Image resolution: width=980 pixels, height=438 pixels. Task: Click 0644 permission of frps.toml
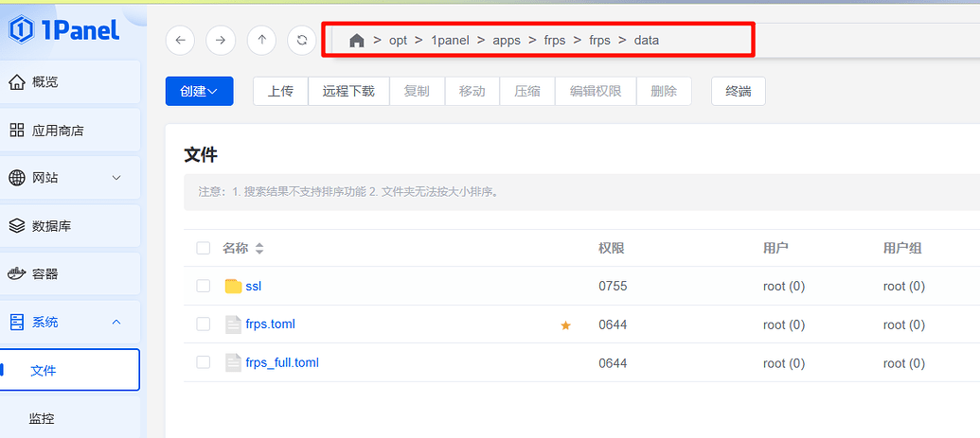[x=613, y=324]
